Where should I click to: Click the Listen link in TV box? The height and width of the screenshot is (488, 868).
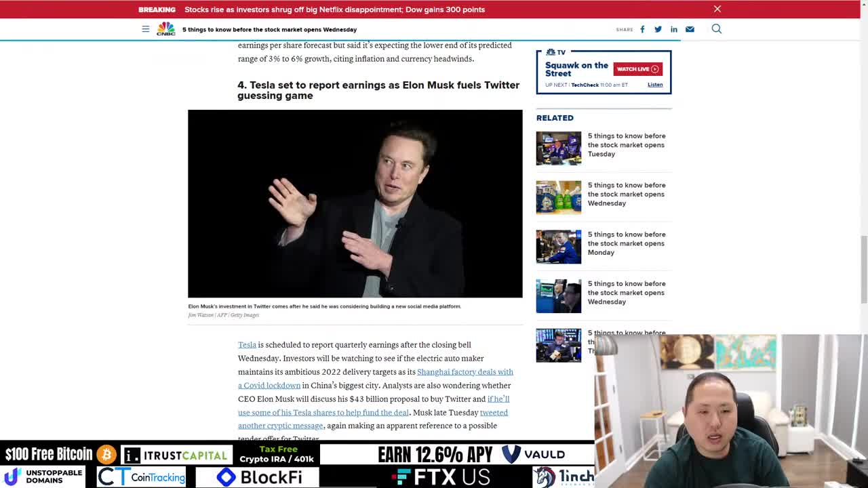(x=655, y=85)
